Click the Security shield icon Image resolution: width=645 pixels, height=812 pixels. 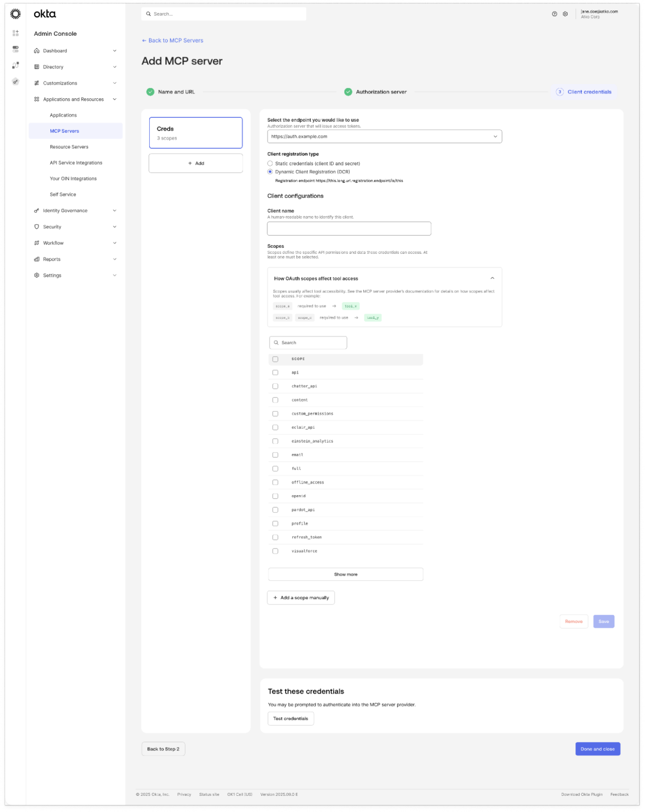37,227
